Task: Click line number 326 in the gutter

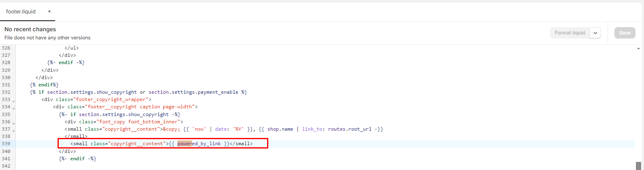Action: point(6,48)
